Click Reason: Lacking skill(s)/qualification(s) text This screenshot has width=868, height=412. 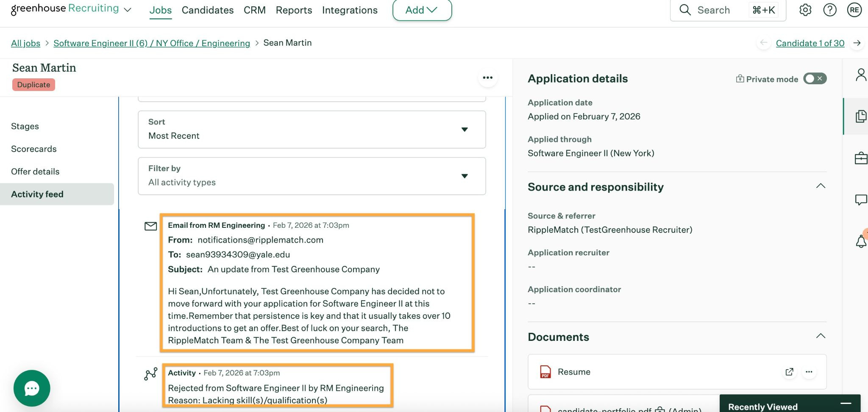click(x=248, y=400)
